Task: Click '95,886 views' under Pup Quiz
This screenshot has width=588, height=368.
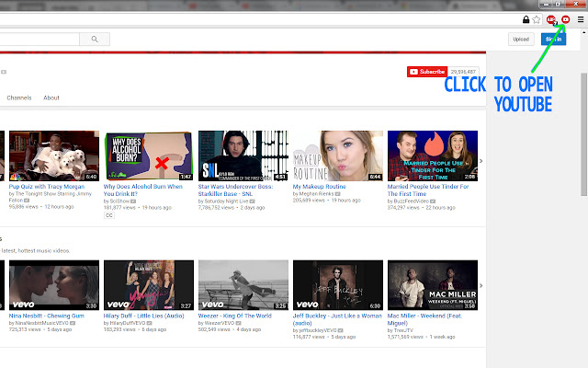Action: coord(24,207)
